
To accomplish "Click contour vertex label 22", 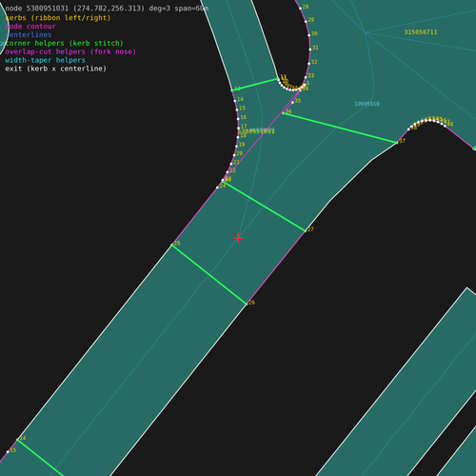I will (x=232, y=170).
